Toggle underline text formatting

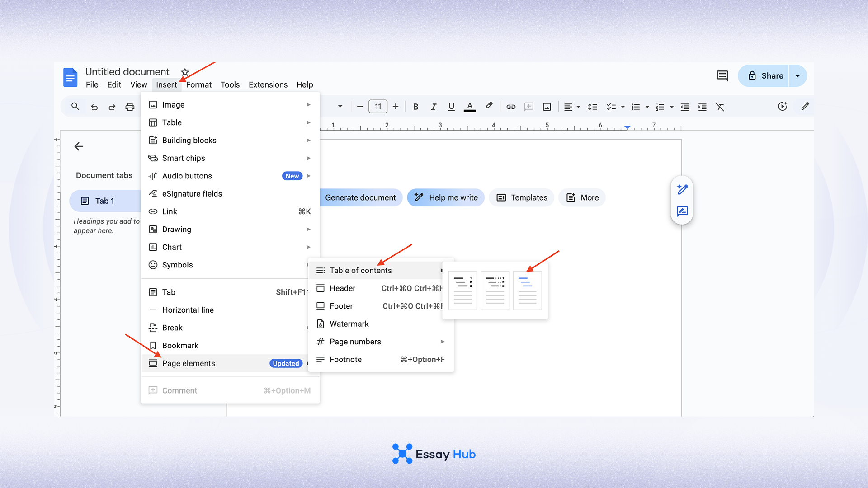click(x=451, y=107)
